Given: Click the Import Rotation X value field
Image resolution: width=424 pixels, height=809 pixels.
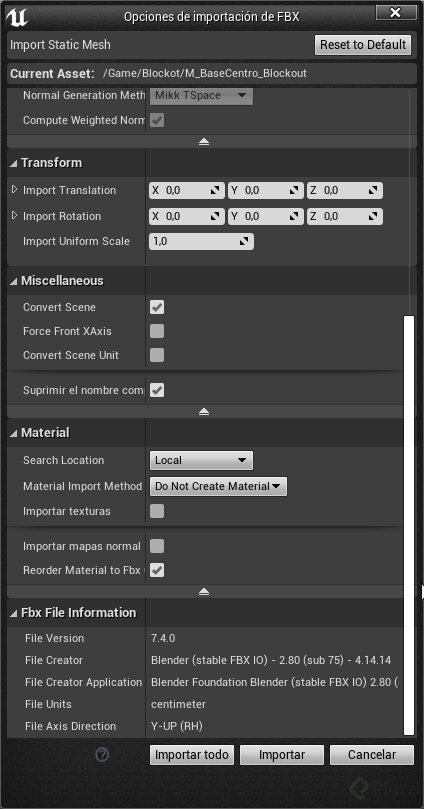Looking at the screenshot, I should click(x=187, y=216).
